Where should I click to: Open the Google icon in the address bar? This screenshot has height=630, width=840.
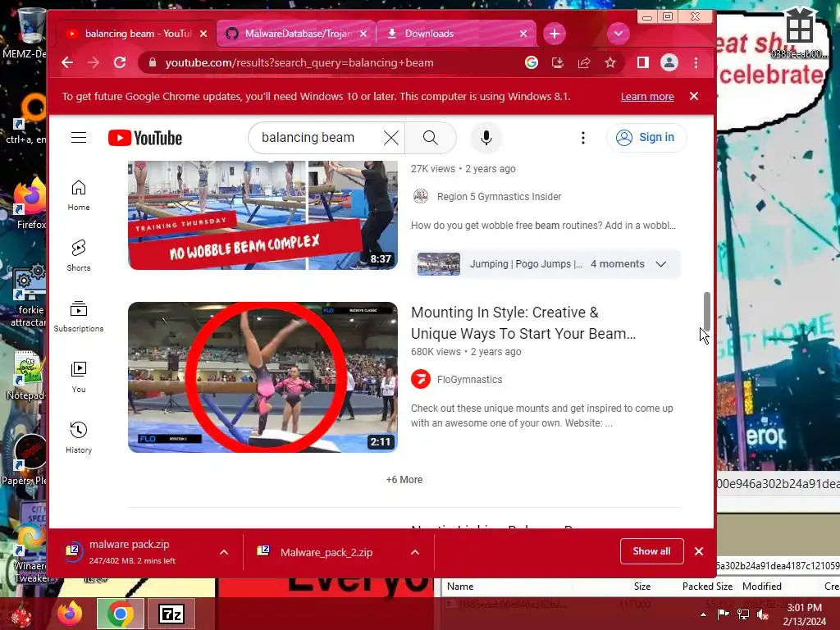coord(532,62)
